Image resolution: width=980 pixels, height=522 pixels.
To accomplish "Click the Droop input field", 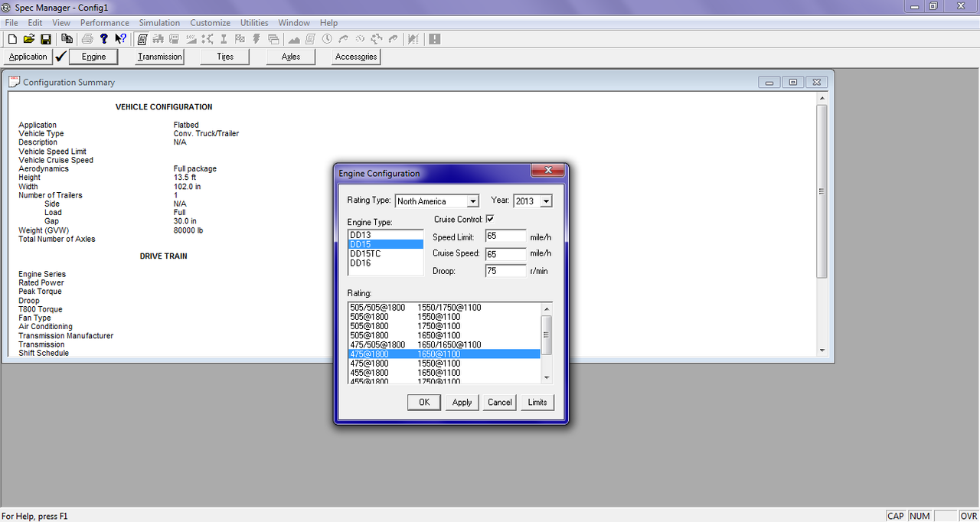I will (505, 270).
